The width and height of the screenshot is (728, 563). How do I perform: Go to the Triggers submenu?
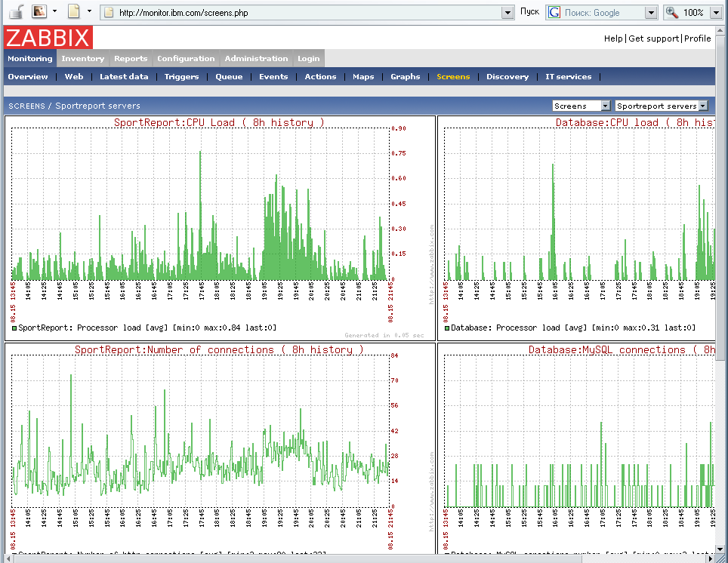[181, 77]
